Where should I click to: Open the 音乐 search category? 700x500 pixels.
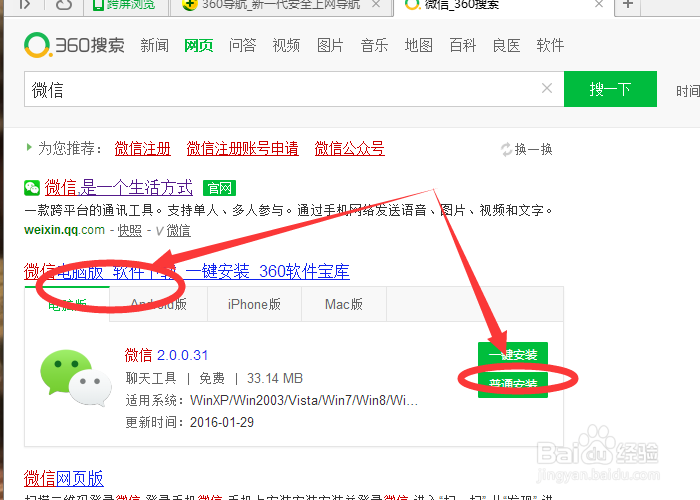click(374, 46)
